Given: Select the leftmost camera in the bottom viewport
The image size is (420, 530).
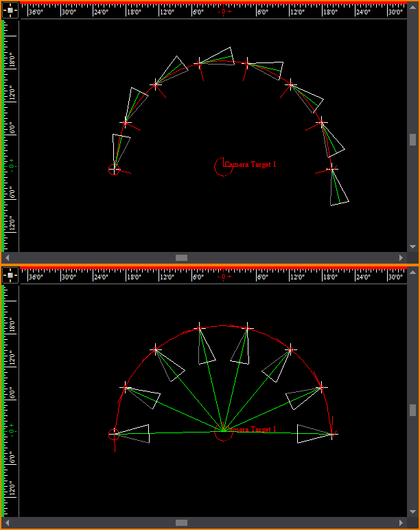Looking at the screenshot, I should [114, 434].
